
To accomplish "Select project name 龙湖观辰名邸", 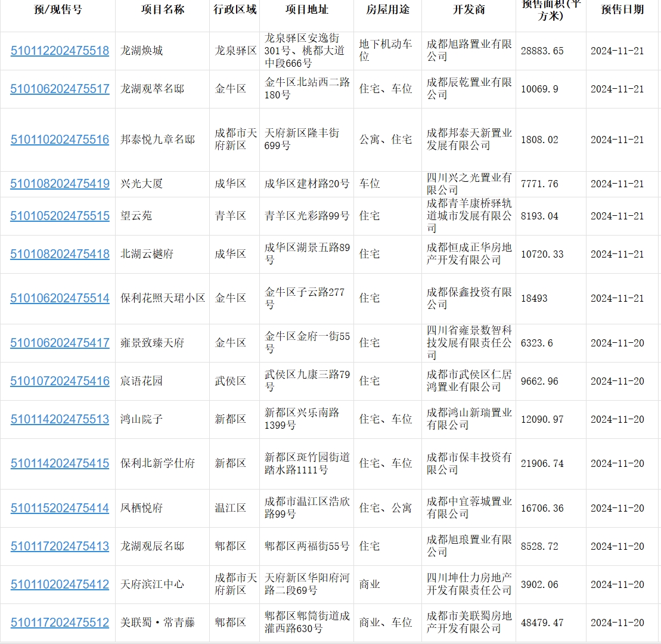I will pos(152,546).
